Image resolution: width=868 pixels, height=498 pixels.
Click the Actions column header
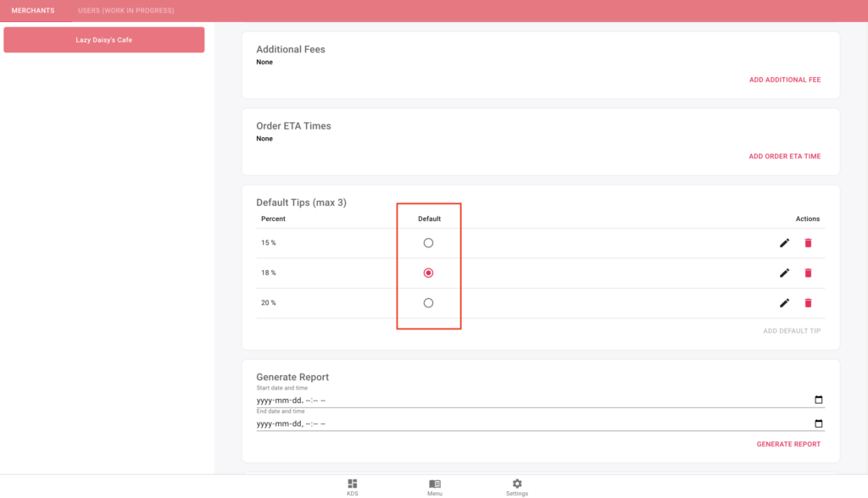click(x=808, y=219)
